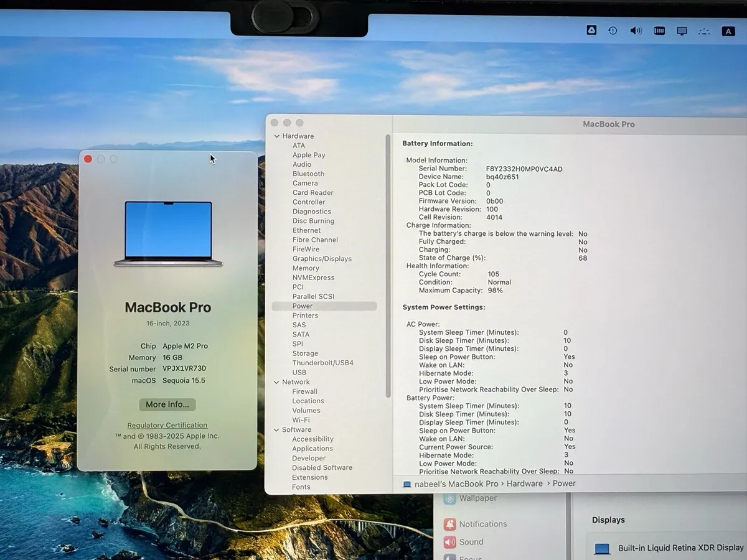Viewport: 747px width, 560px height.
Task: Select Controller in the sidebar
Action: (309, 202)
